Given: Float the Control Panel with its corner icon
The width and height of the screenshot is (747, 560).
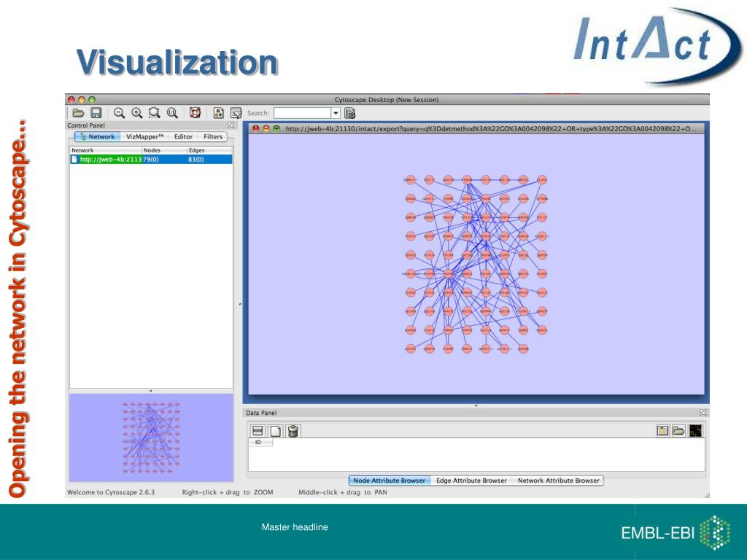Looking at the screenshot, I should pyautogui.click(x=231, y=125).
